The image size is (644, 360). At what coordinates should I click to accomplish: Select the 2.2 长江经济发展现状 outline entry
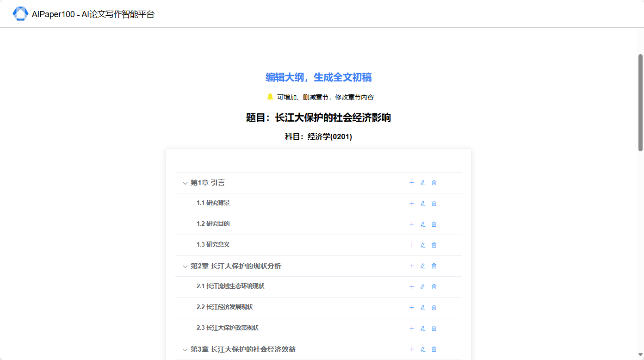click(225, 307)
